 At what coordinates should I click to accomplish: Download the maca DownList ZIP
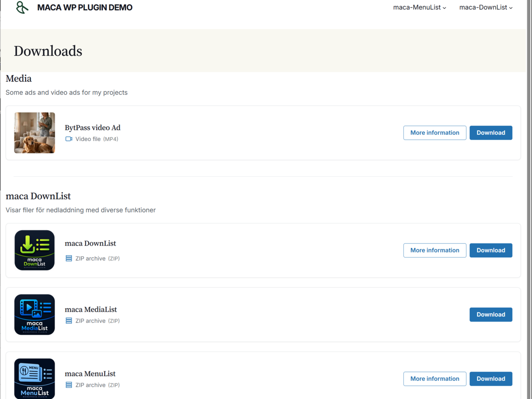click(491, 250)
